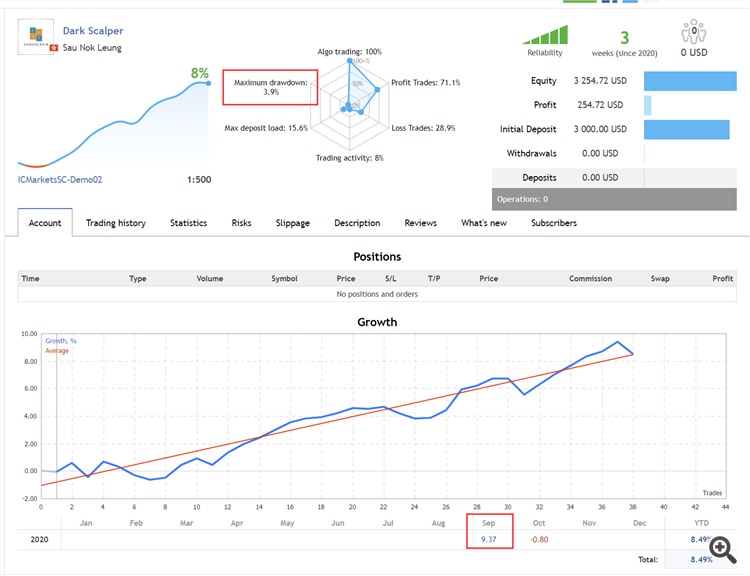Click the Volume column header
The image size is (750, 576).
click(210, 278)
